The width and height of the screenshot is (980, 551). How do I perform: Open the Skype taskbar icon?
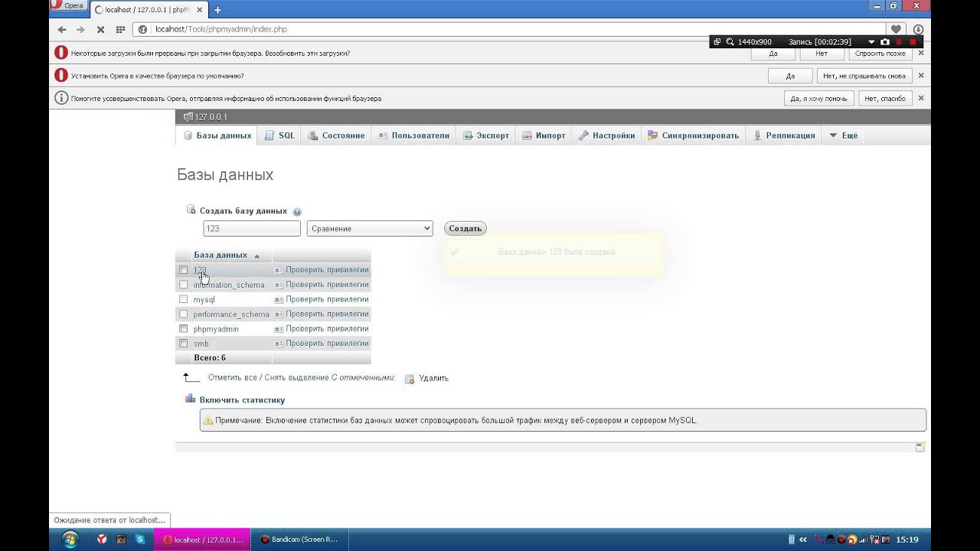coord(140,539)
